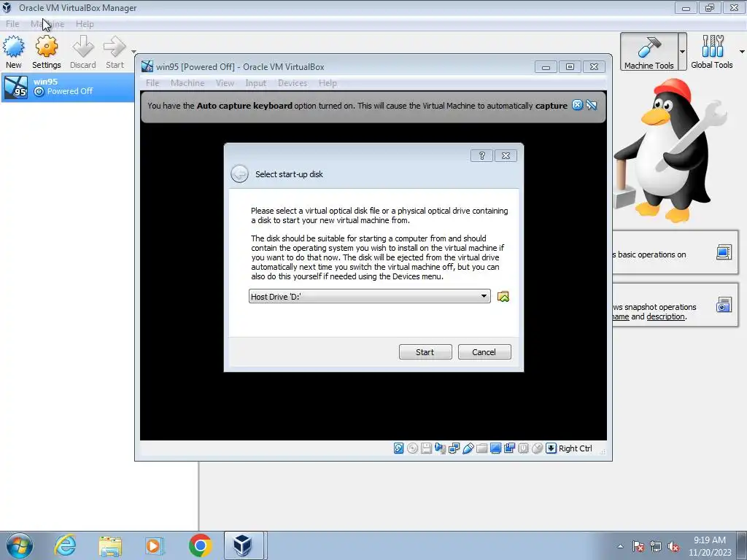Click the taskbar clock showing 9:19 AM

tap(710, 546)
